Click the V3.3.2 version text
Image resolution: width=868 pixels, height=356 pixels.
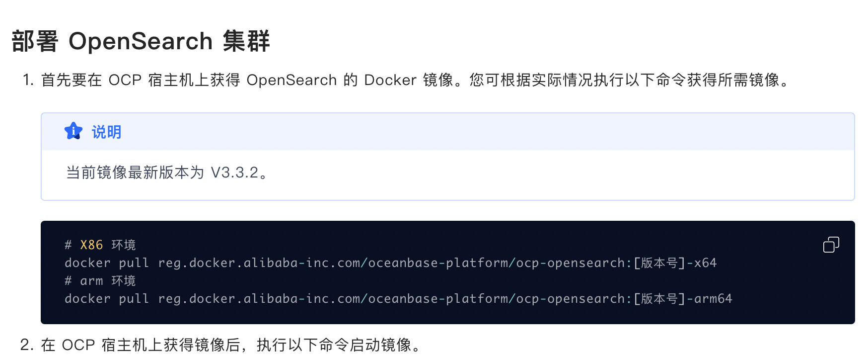[234, 173]
